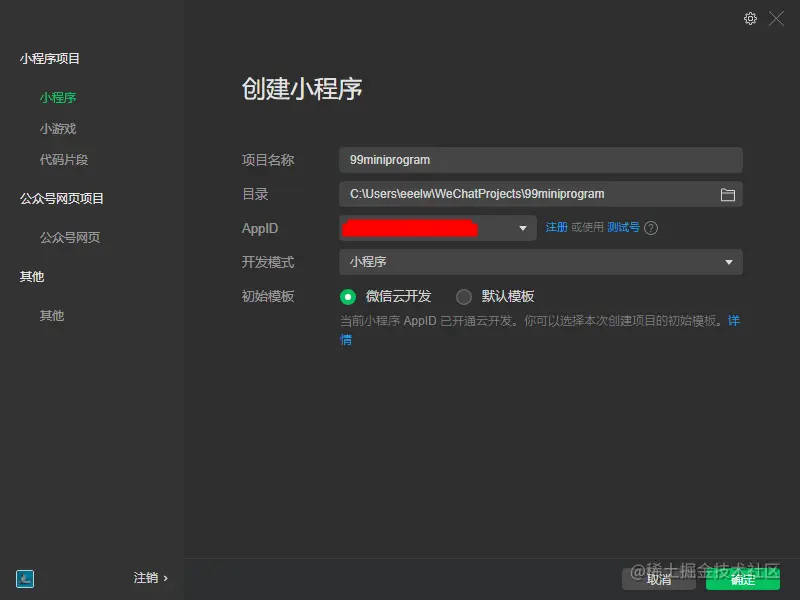Click the user avatar thumbnail
This screenshot has width=800, height=600.
[25, 579]
